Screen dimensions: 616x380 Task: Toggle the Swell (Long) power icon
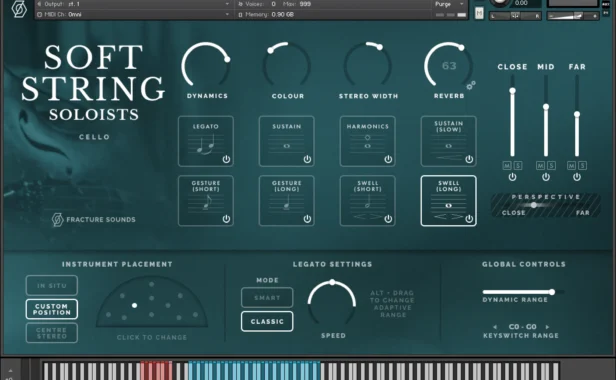(469, 219)
